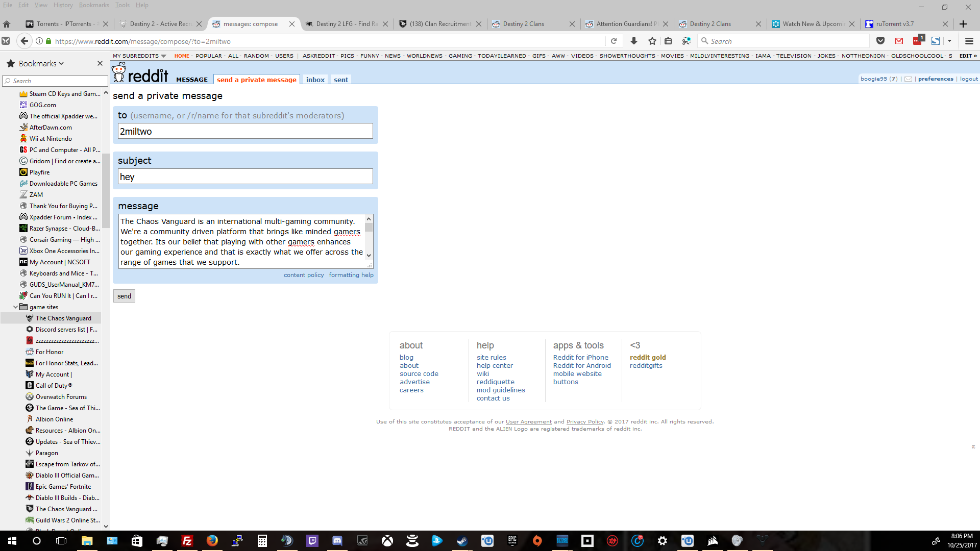
Task: Click the Firefox home button
Action: pos(7,24)
